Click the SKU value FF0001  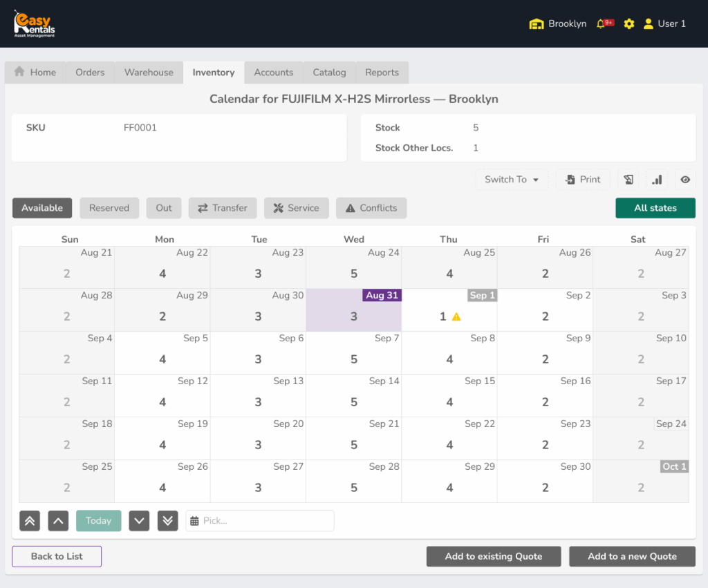tap(140, 128)
